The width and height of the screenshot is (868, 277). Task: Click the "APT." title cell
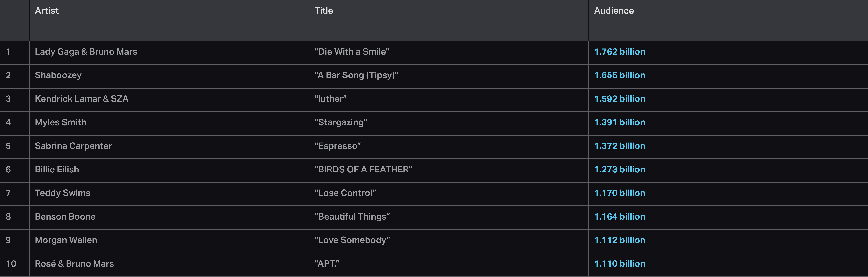click(327, 264)
